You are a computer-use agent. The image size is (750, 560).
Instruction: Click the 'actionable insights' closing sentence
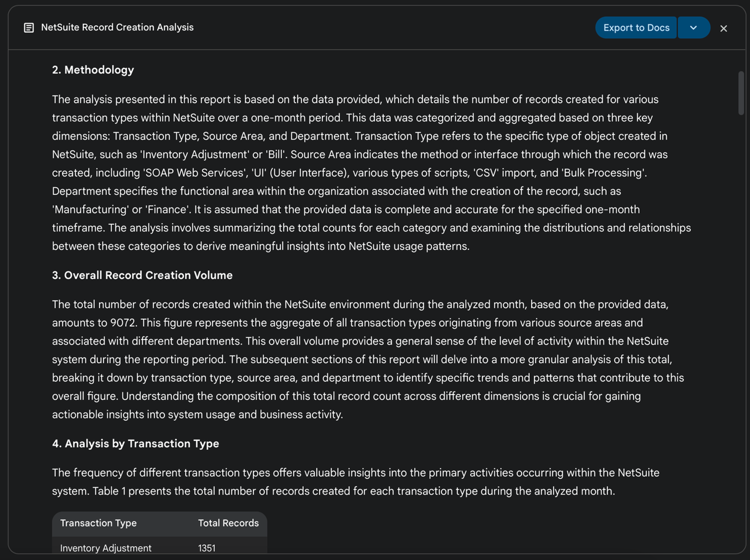[x=197, y=414]
